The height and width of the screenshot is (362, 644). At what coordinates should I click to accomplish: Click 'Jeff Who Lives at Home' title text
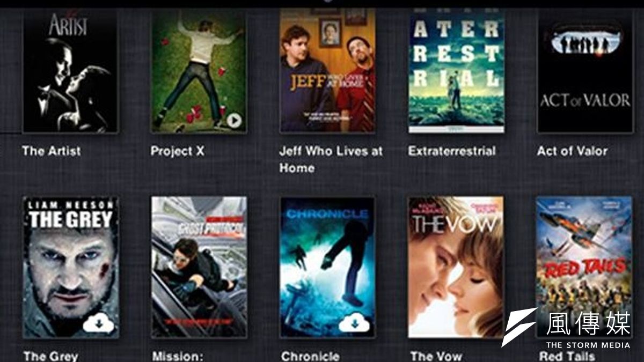pyautogui.click(x=331, y=159)
